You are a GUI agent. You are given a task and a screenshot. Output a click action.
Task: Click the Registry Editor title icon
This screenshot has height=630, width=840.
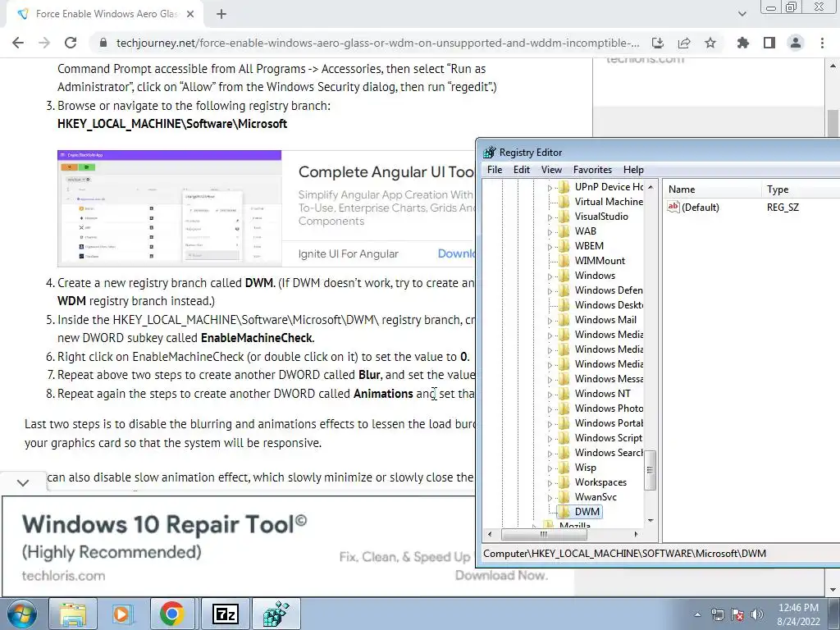(489, 152)
